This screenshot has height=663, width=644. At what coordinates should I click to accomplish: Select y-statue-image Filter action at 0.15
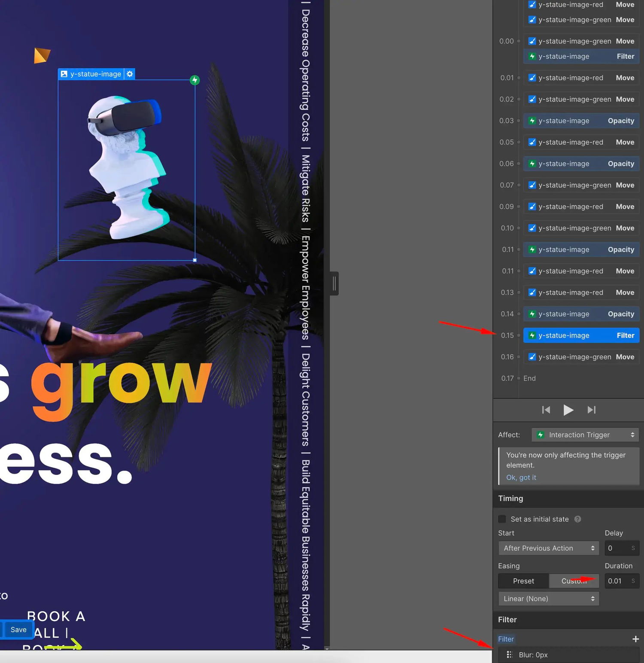pyautogui.click(x=581, y=335)
